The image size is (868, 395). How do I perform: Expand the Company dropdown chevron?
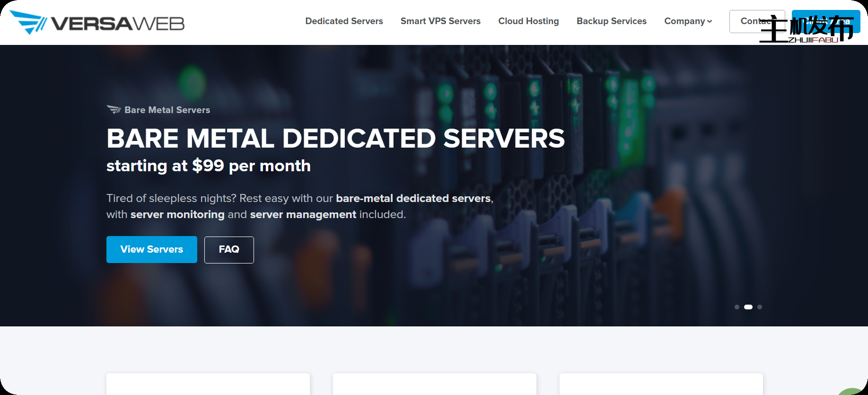coord(710,21)
